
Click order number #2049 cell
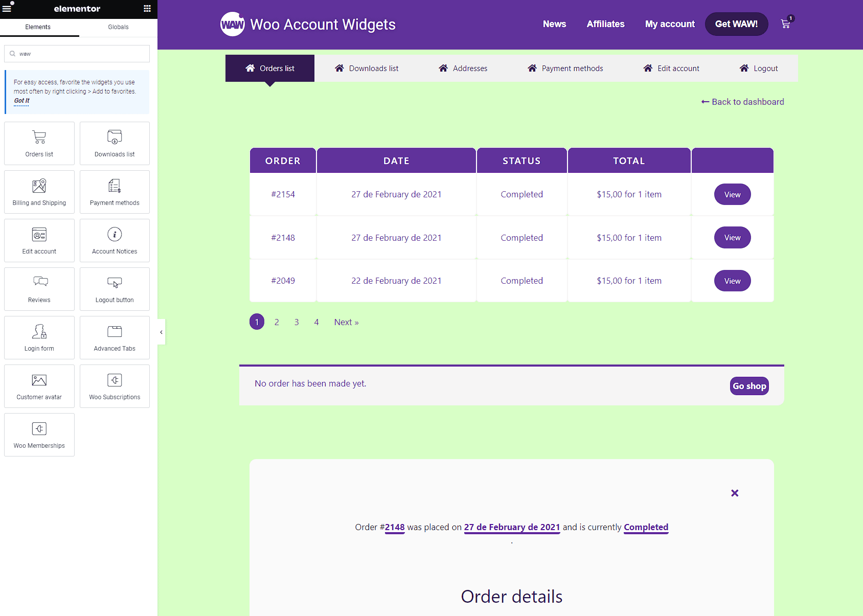click(x=283, y=281)
